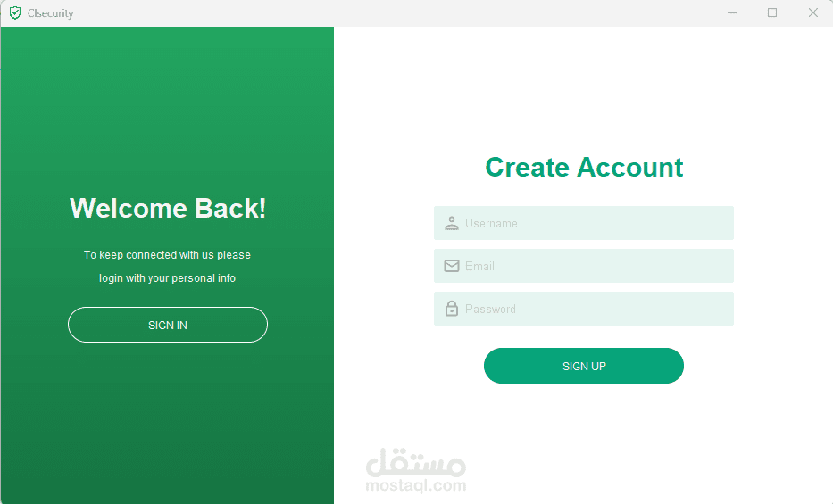The image size is (833, 504).
Task: Click the Clsecurity shield logo icon
Action: pyautogui.click(x=15, y=12)
